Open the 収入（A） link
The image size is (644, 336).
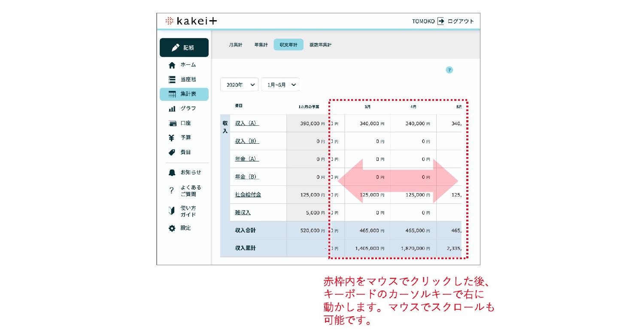tap(246, 123)
